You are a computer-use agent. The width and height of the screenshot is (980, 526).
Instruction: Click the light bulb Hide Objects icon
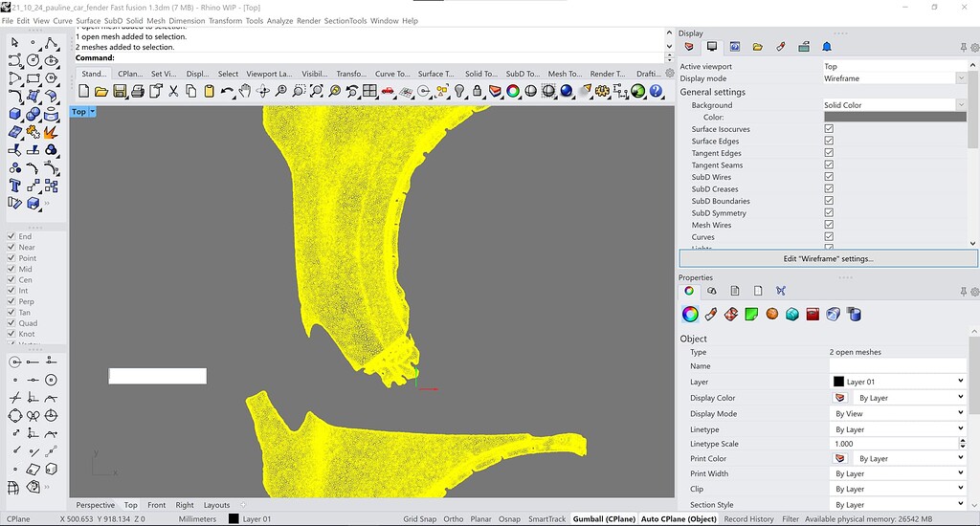(x=459, y=91)
